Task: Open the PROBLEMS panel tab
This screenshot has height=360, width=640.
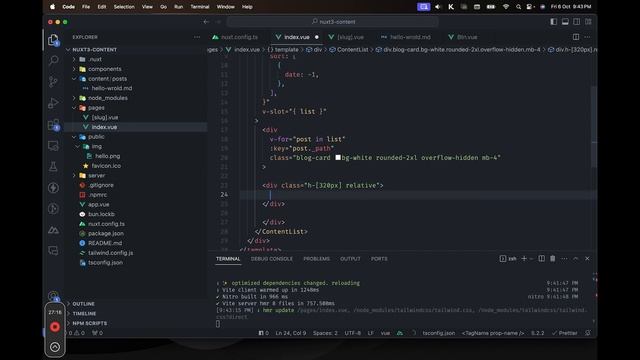Action: pos(316,259)
